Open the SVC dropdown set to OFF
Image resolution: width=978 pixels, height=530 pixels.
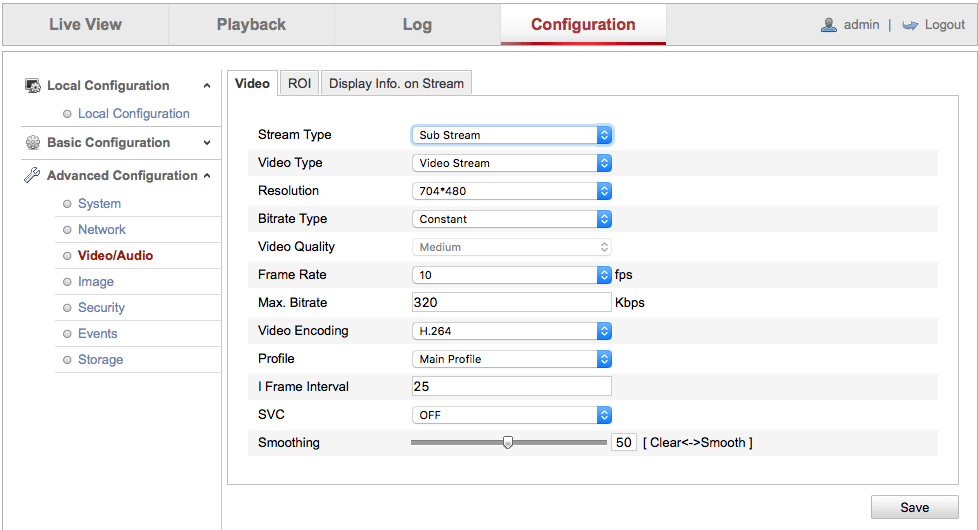511,415
